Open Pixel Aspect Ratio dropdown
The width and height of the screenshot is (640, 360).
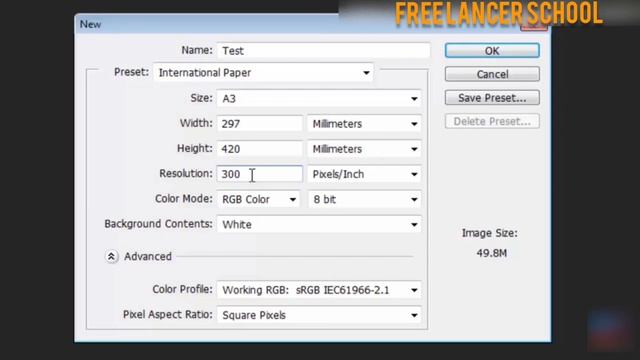(319, 315)
